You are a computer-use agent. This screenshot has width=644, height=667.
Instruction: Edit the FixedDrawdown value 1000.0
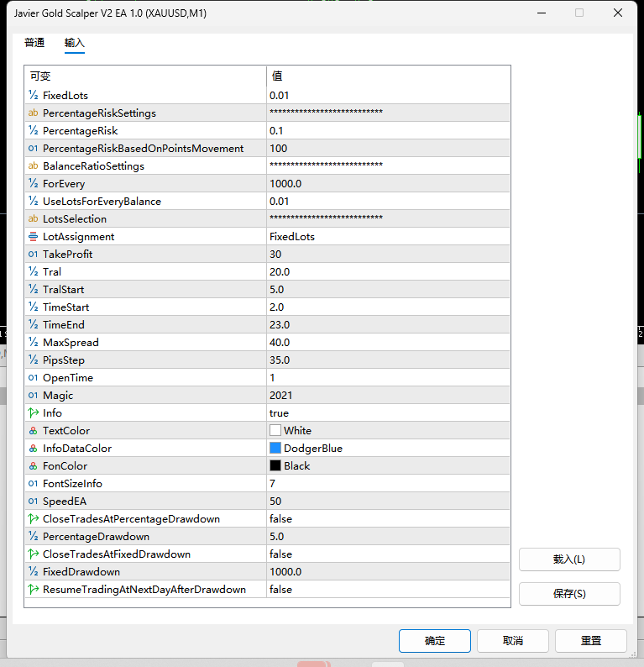tap(388, 572)
